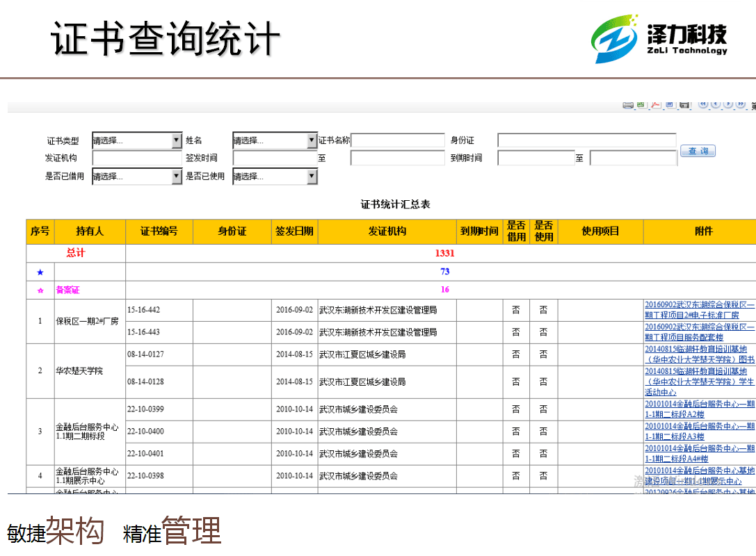The width and height of the screenshot is (756, 556).
Task: Go to previous report page
Action: pyautogui.click(x=716, y=104)
